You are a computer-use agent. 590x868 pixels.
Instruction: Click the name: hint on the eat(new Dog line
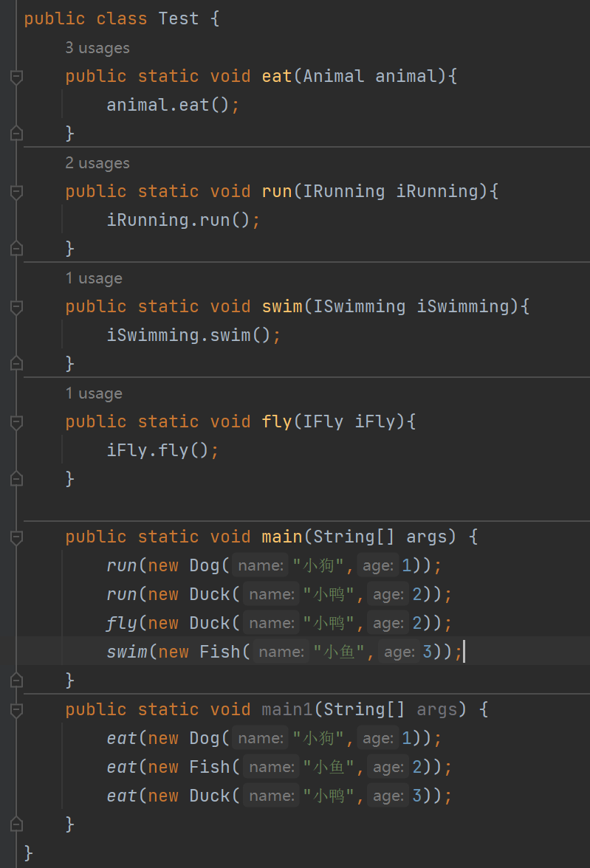tap(261, 738)
